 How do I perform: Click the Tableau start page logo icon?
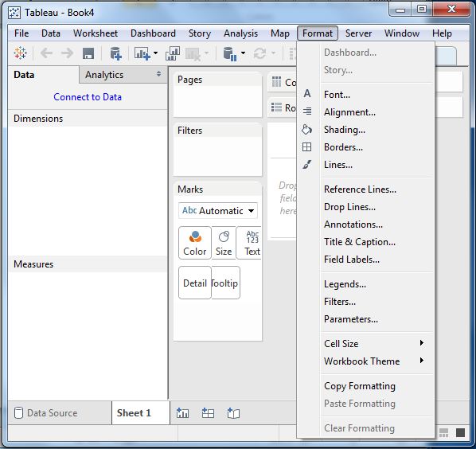click(x=20, y=53)
